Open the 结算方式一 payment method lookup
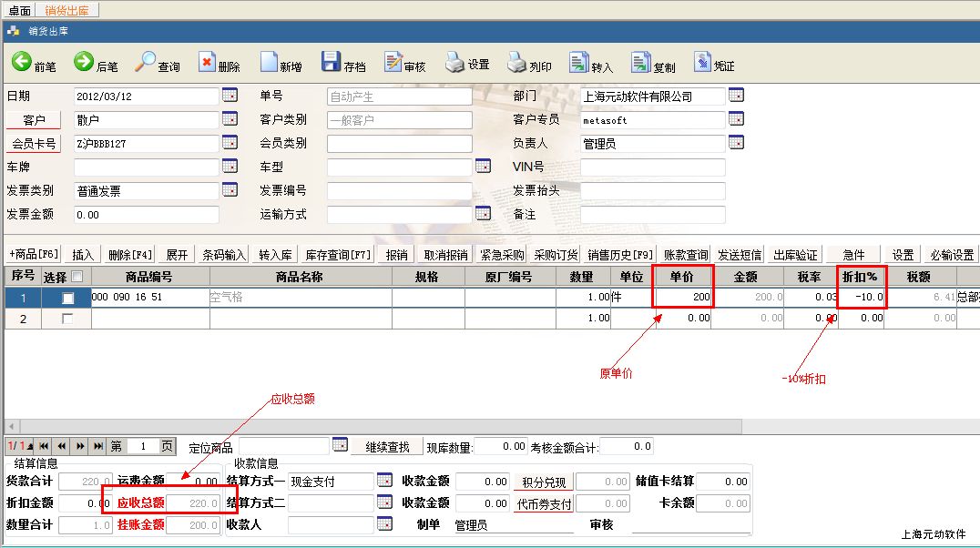 coord(384,481)
